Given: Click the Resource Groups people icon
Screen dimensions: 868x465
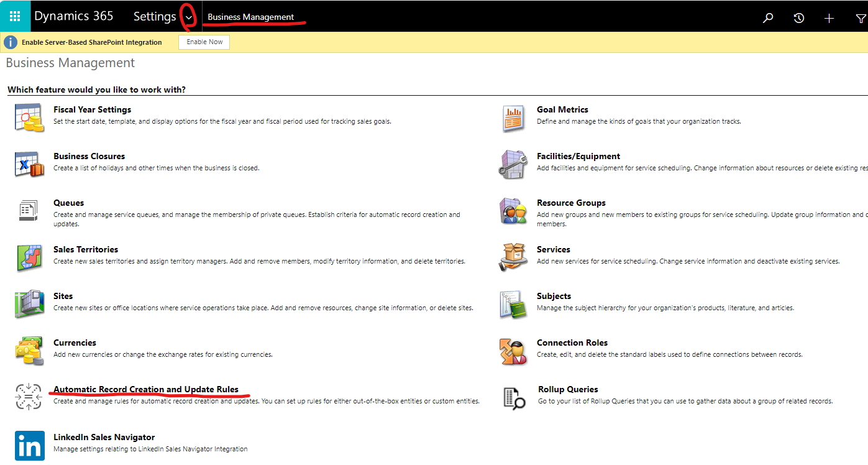Looking at the screenshot, I should pos(513,211).
